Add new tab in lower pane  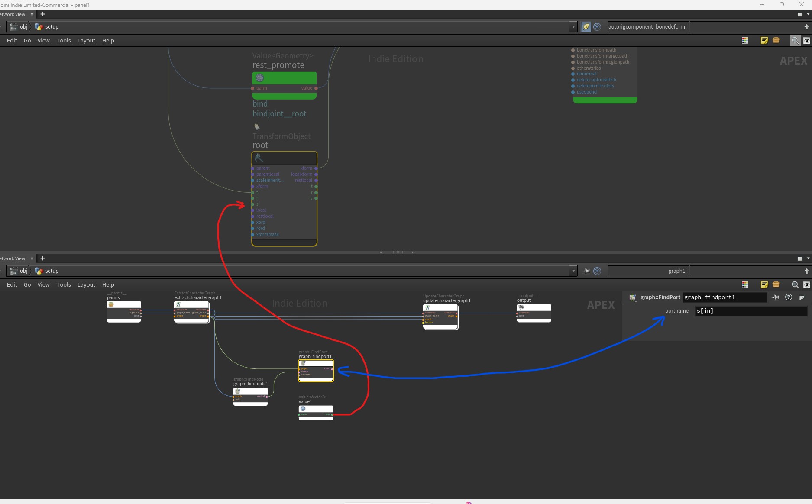[42, 258]
